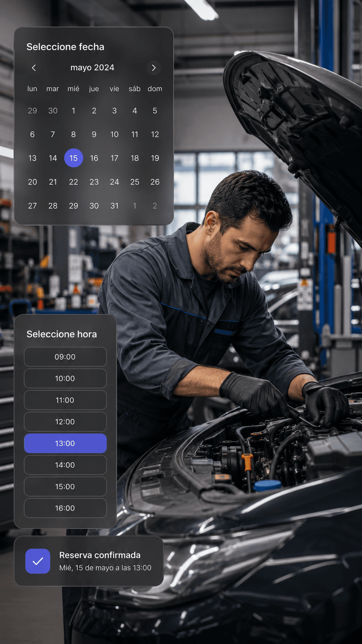Image resolution: width=362 pixels, height=644 pixels.
Task: Click the 'mié' weekday header
Action: 73,89
